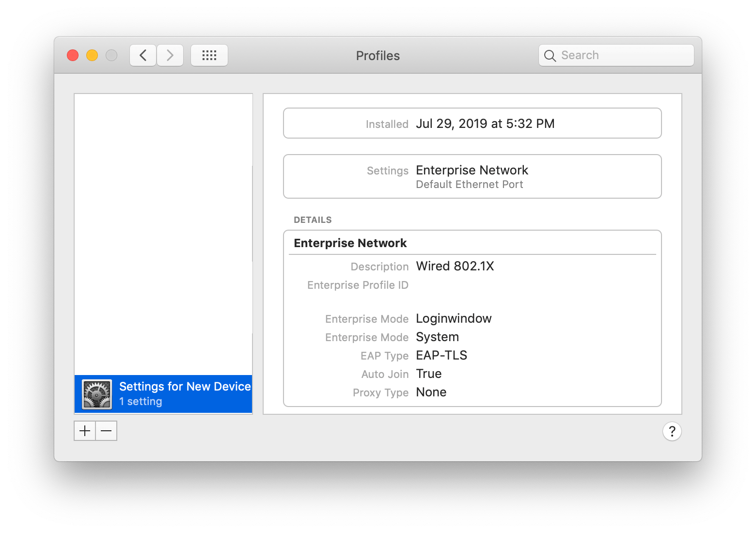This screenshot has width=756, height=533.
Task: Click inside the Search input field
Action: click(x=615, y=55)
